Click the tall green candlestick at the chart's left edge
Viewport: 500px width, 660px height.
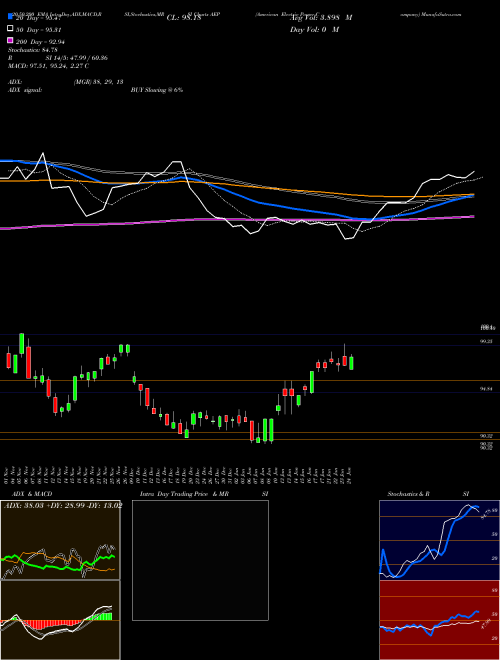tap(21, 343)
